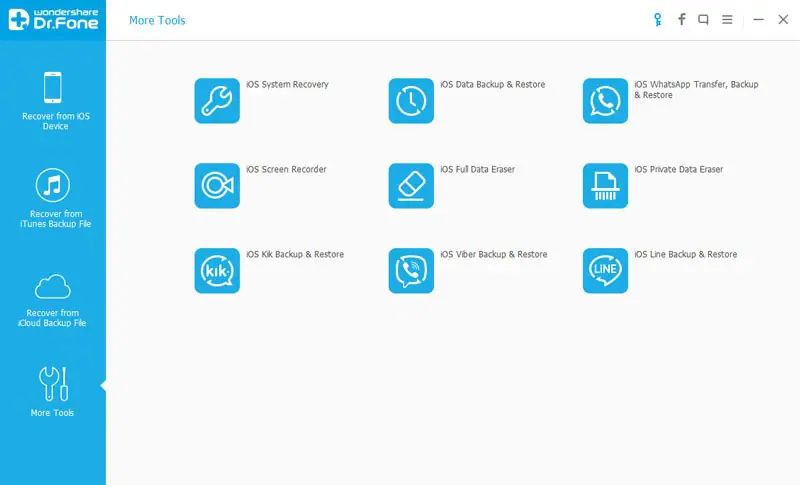
Task: Open the iOS WhatsApp Transfer icon
Action: coord(605,100)
